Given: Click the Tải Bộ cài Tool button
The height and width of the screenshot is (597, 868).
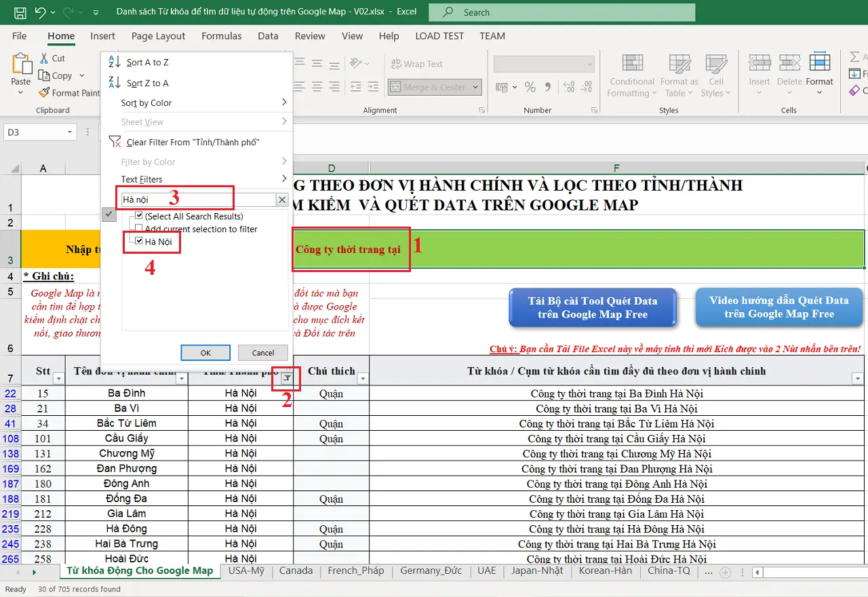Looking at the screenshot, I should (593, 307).
